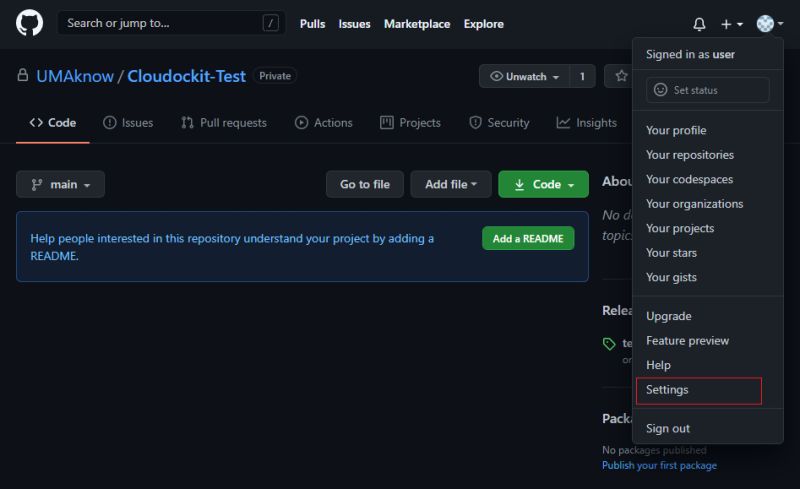The width and height of the screenshot is (800, 489).
Task: Click the user avatar menu
Action: (x=769, y=23)
